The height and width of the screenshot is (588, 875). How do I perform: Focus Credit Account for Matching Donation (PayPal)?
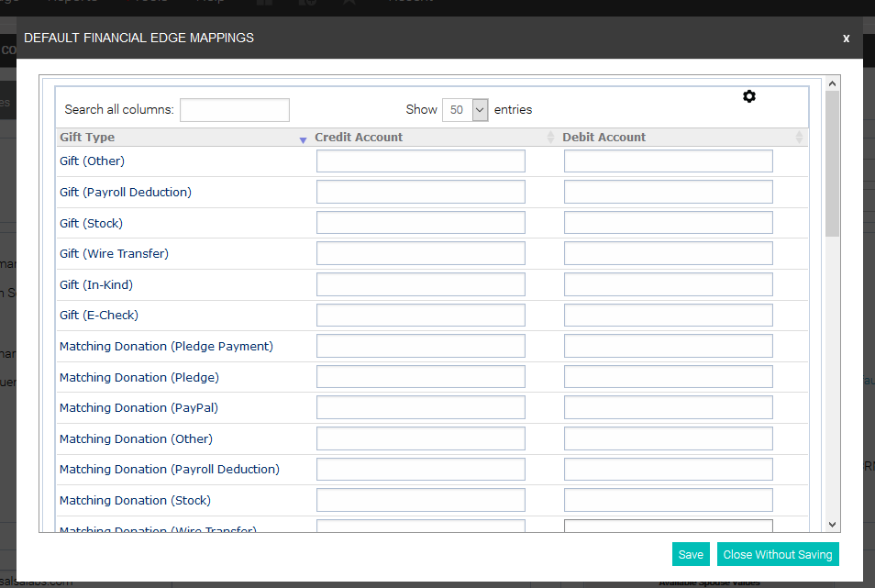coord(421,407)
